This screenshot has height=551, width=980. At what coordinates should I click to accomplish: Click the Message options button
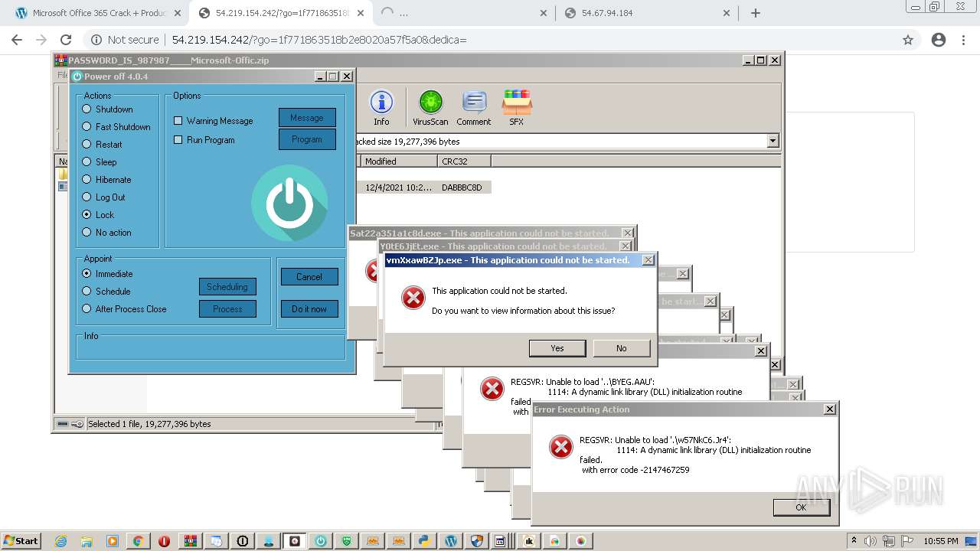click(307, 118)
